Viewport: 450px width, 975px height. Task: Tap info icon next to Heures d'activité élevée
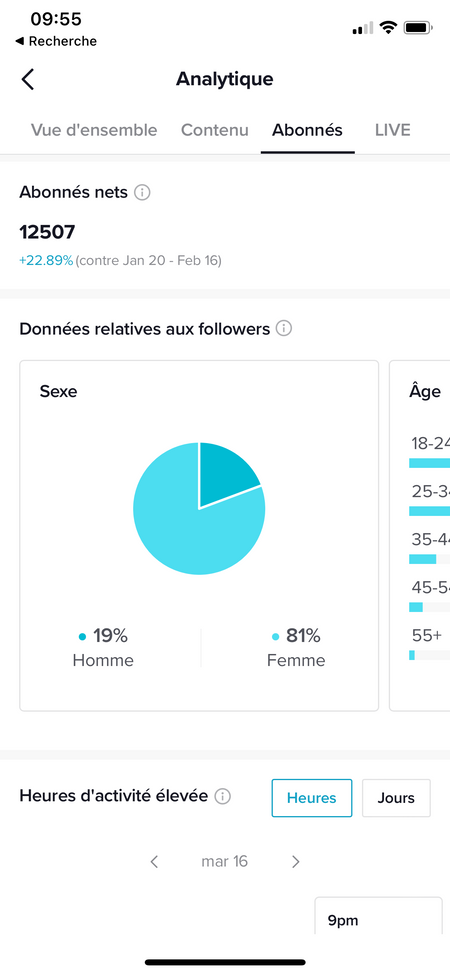223,796
